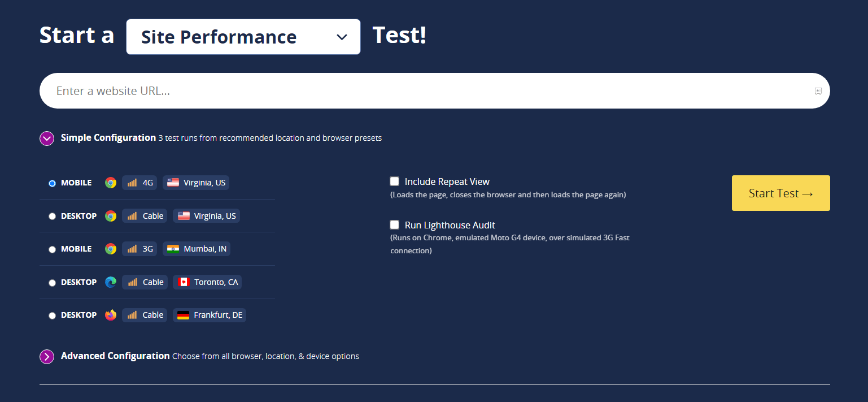
Task: Click the German flag beside Frankfurt, DE
Action: [x=183, y=315]
